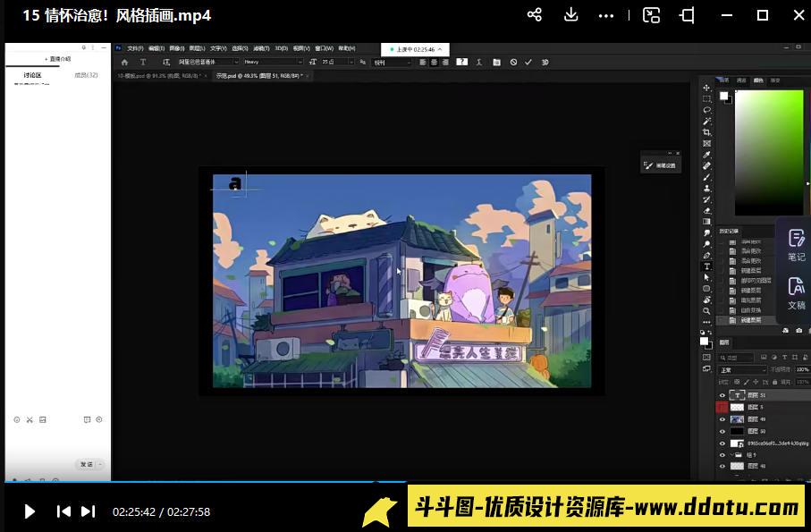The width and height of the screenshot is (811, 532).
Task: Select the Clone Stamp tool
Action: click(x=706, y=188)
